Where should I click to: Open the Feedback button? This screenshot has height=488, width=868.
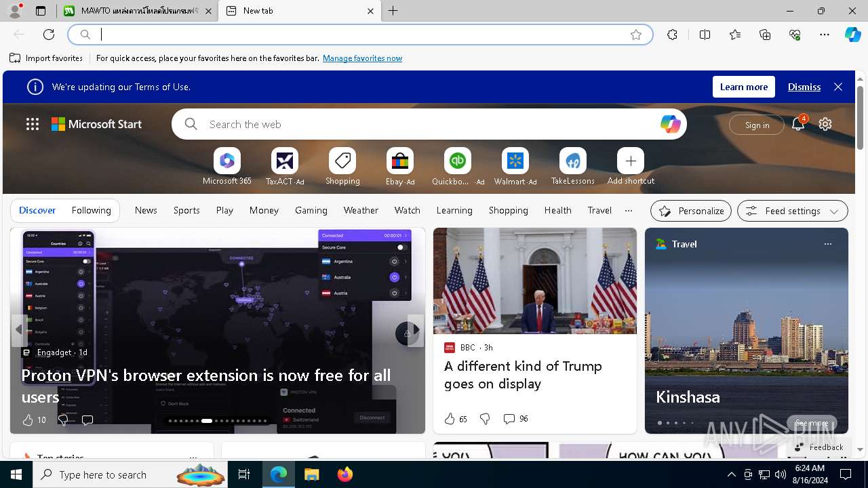coord(818,447)
